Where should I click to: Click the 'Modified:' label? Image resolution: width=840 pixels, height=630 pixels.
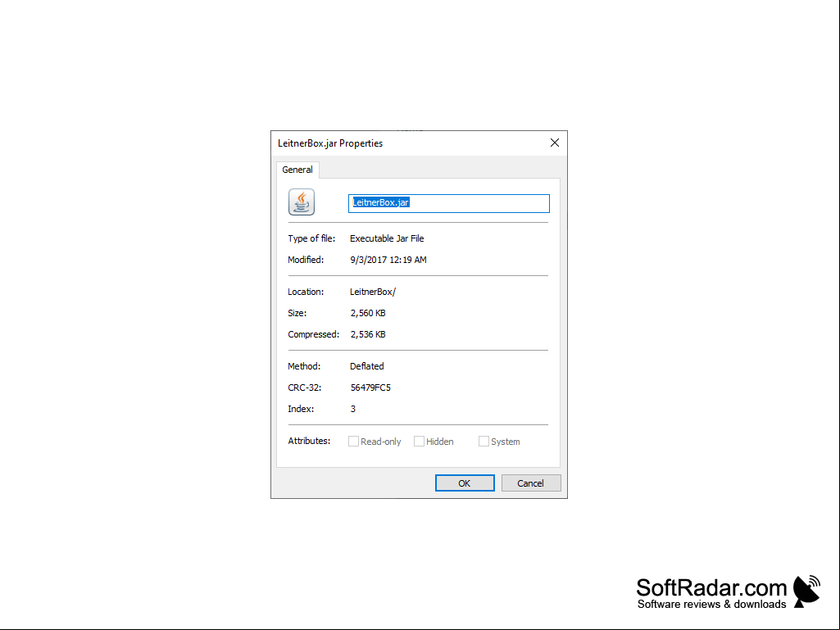coord(306,260)
